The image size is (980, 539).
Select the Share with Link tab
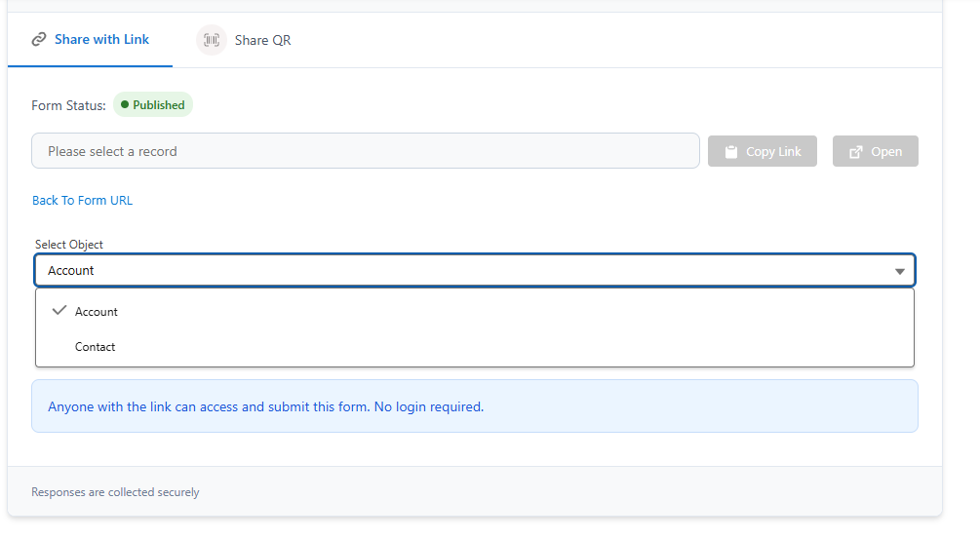point(90,39)
